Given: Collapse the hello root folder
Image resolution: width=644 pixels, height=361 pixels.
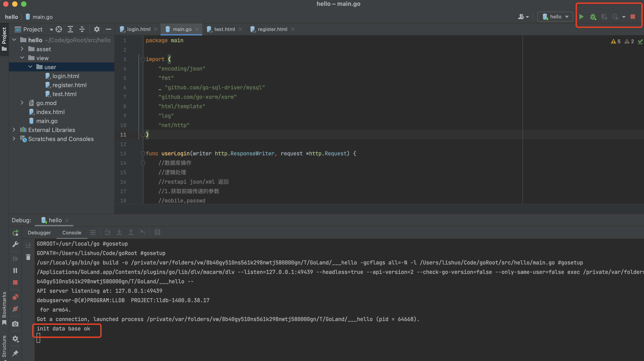Looking at the screenshot, I should coord(14,40).
